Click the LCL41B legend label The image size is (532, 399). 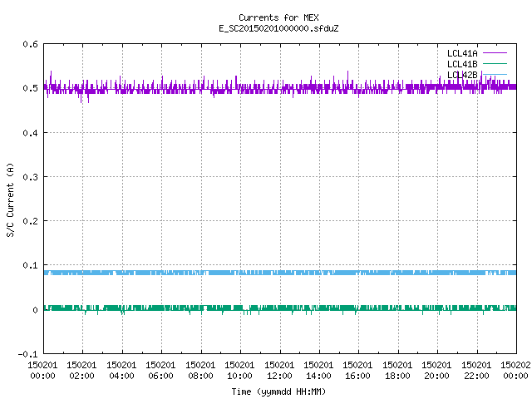[462, 64]
